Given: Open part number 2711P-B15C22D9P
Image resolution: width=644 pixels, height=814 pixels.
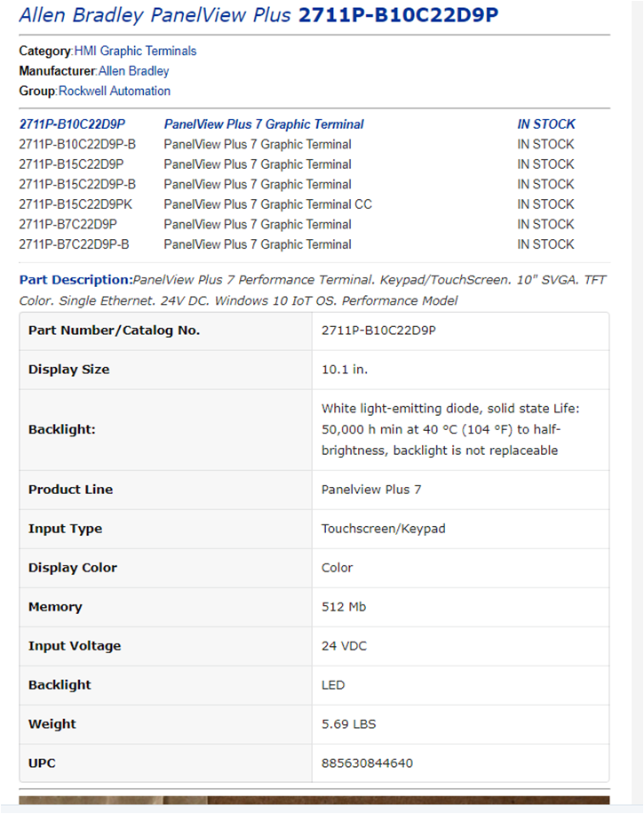Looking at the screenshot, I should [72, 164].
